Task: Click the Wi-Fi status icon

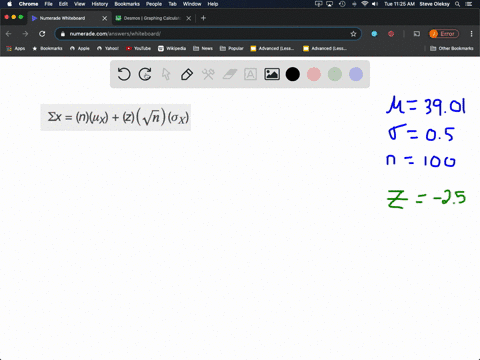Action: click(365, 4)
